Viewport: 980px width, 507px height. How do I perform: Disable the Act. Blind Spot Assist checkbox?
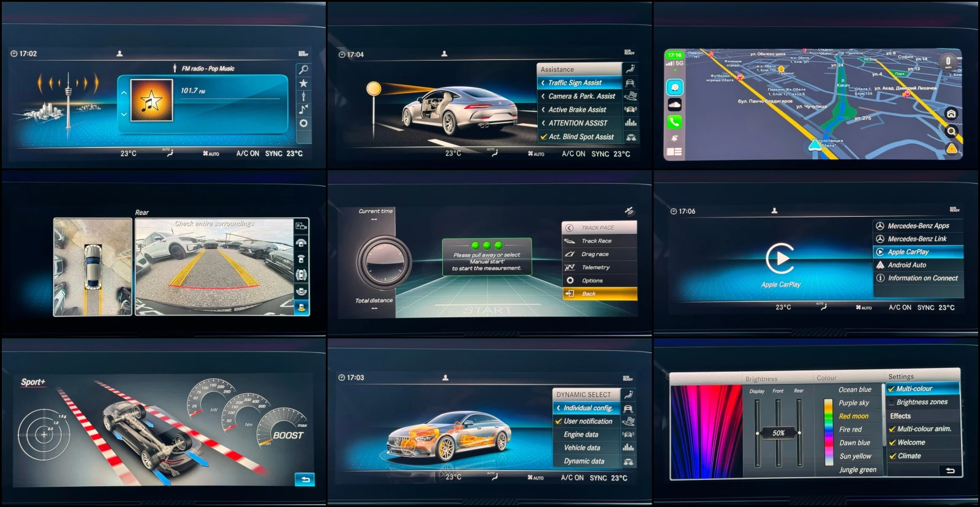tap(544, 137)
